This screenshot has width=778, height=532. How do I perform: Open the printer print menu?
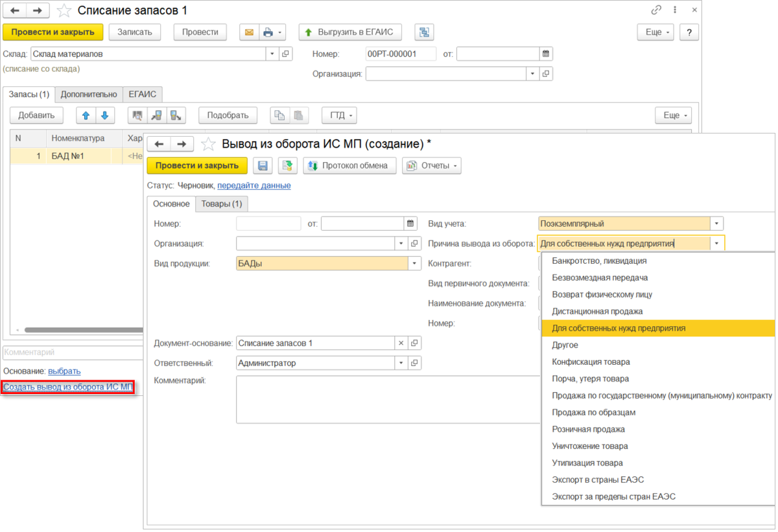pos(272,32)
